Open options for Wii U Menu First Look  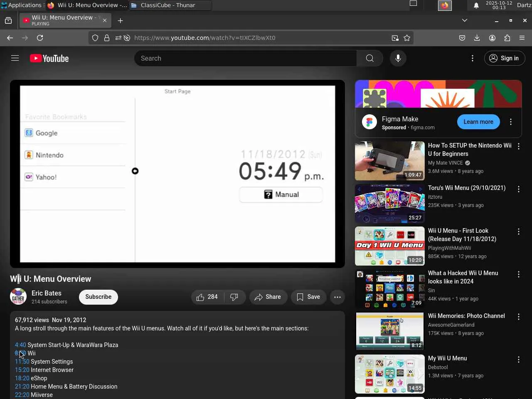coord(519,232)
